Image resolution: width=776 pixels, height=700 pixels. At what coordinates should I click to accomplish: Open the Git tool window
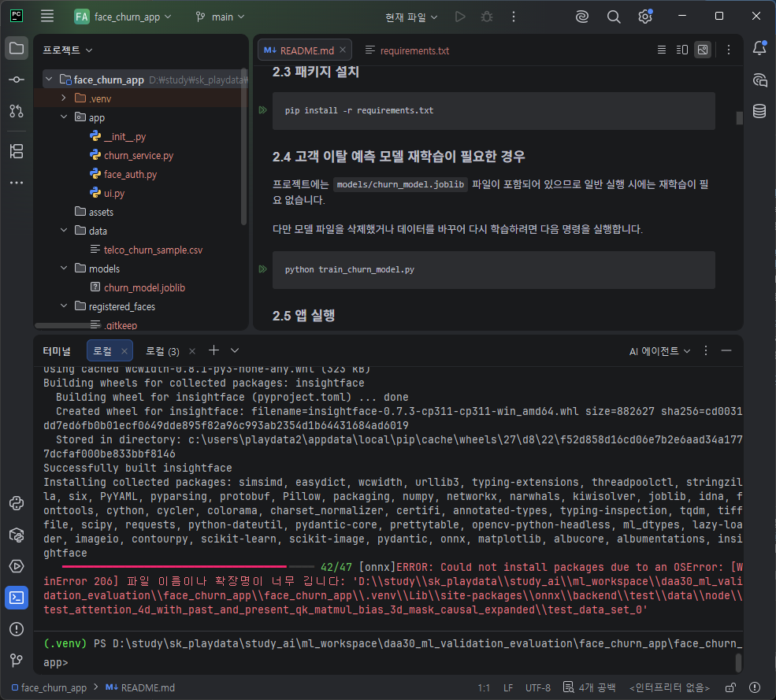tap(17, 661)
